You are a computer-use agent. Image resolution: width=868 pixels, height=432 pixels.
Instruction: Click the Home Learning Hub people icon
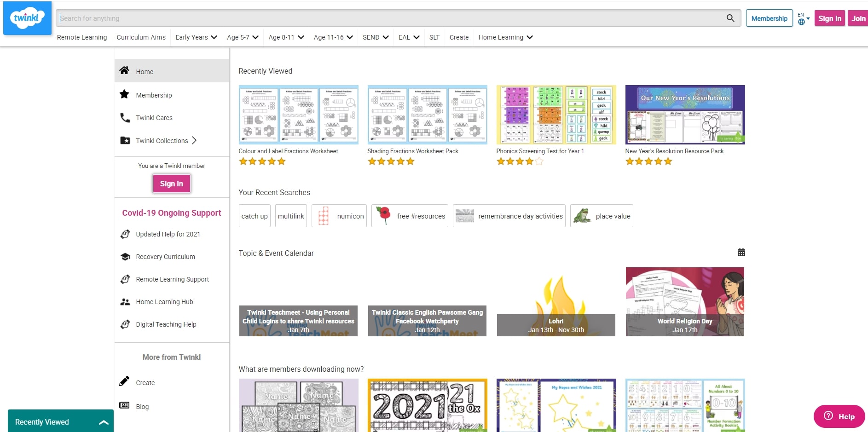125,302
